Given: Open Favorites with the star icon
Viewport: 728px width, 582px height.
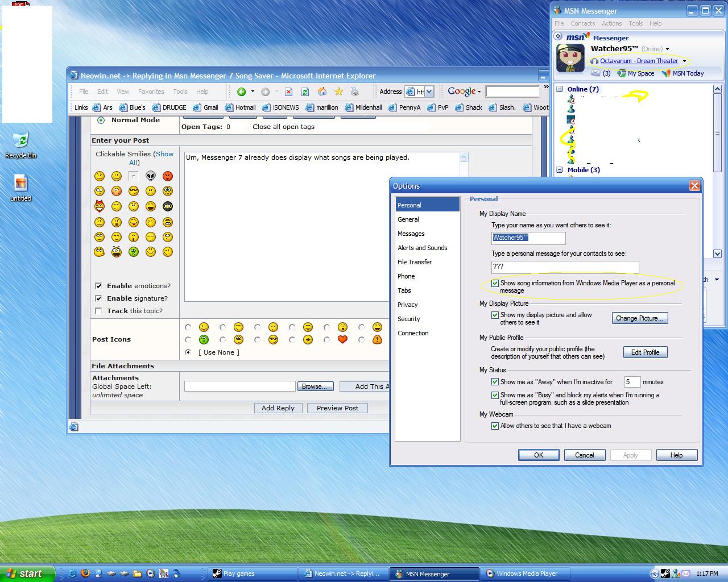Looking at the screenshot, I should (338, 91).
